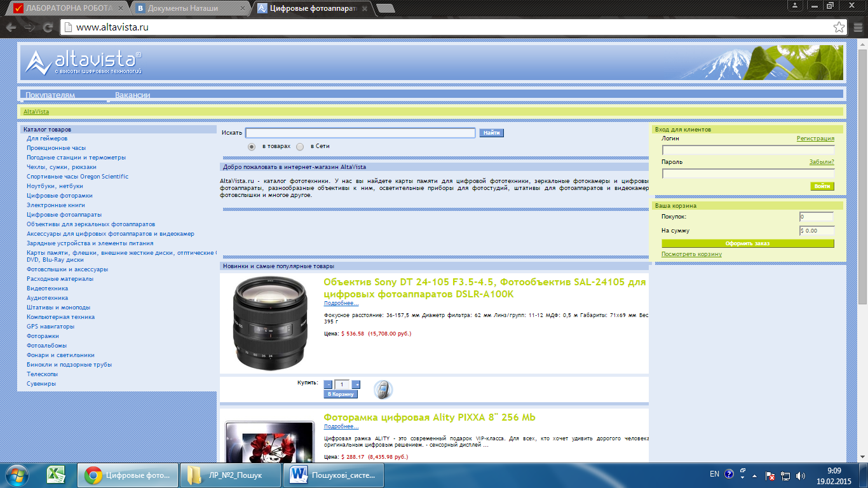
Task: Click the AltaVista logo
Action: click(x=83, y=62)
